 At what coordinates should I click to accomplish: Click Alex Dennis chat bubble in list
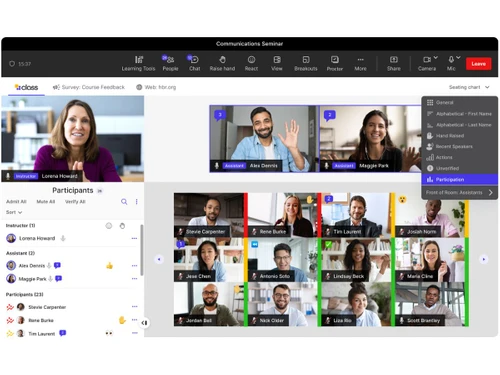(57, 265)
